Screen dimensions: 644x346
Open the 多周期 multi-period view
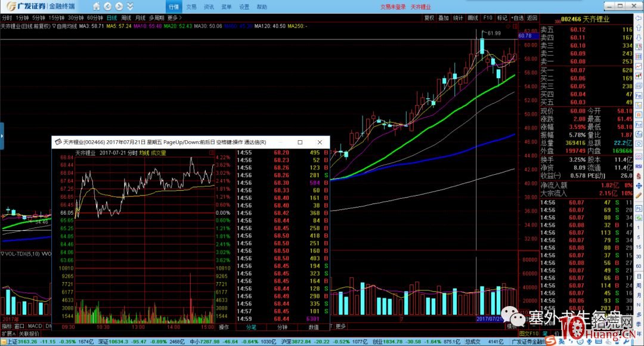point(156,18)
